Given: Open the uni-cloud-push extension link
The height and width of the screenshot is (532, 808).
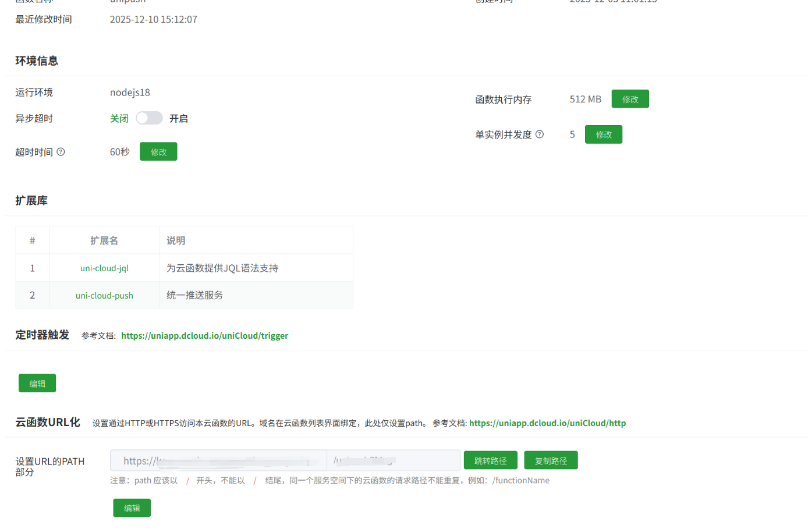Looking at the screenshot, I should coord(104,296).
